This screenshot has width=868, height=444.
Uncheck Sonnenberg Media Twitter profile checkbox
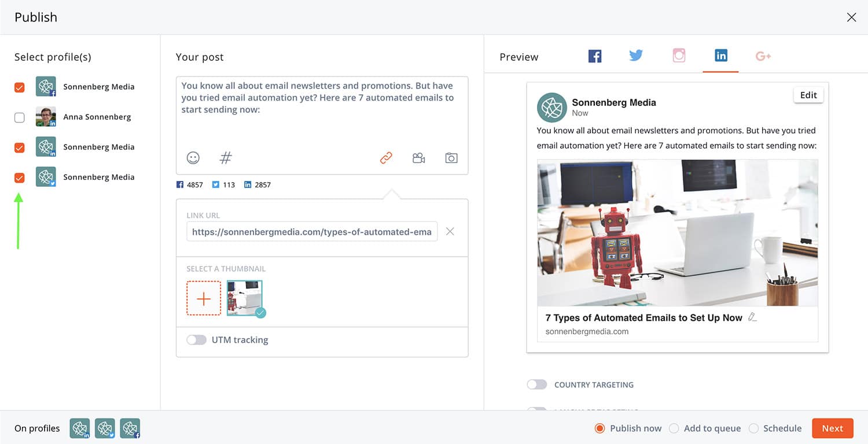[x=20, y=177]
